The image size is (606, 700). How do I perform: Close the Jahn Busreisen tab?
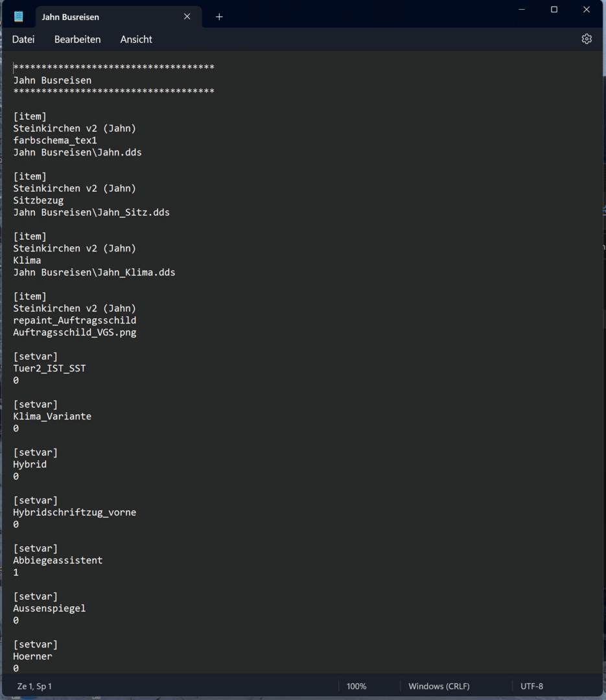click(187, 17)
